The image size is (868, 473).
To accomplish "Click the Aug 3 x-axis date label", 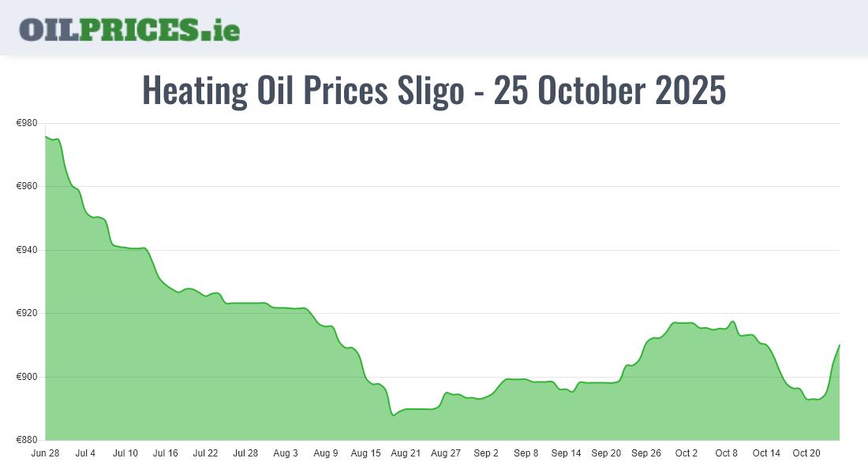I will tap(286, 453).
